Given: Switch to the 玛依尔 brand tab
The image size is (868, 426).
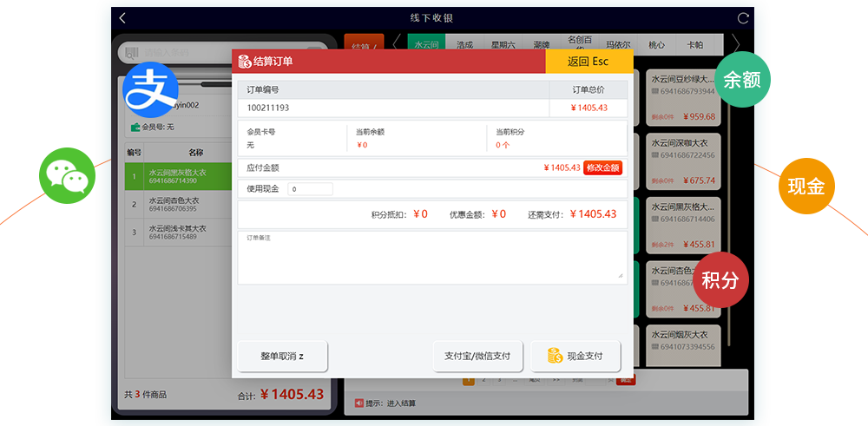Looking at the screenshot, I should (x=618, y=44).
